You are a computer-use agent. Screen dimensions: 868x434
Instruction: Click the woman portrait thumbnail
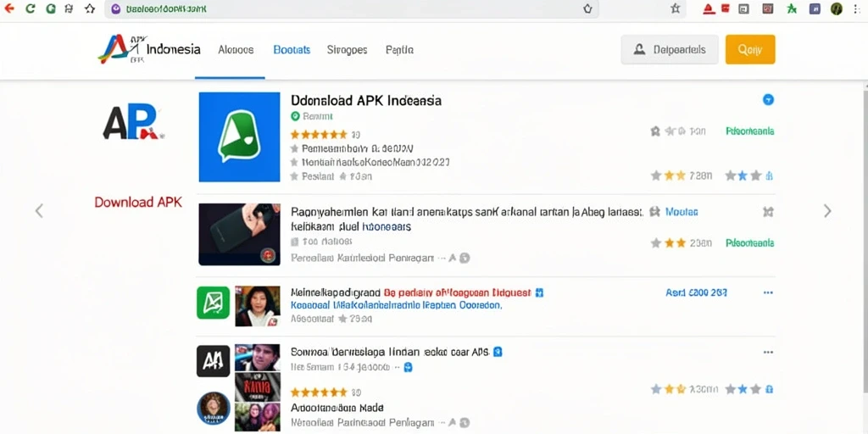point(258,306)
